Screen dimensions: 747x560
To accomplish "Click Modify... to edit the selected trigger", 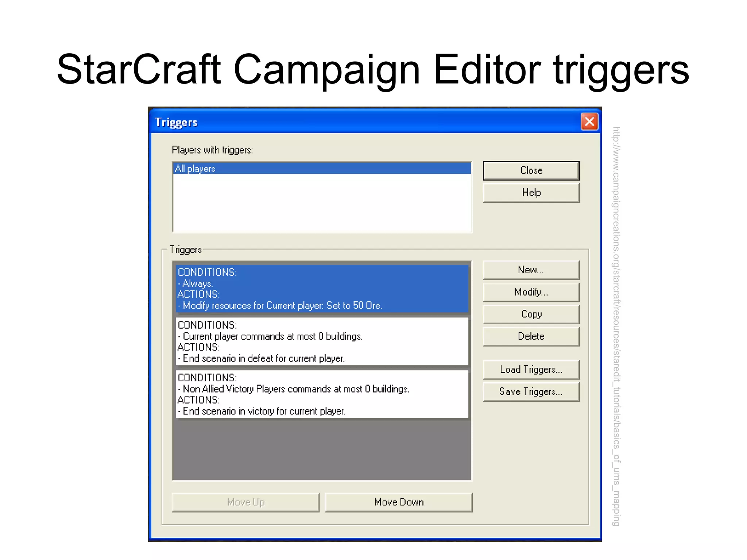I will [x=531, y=292].
